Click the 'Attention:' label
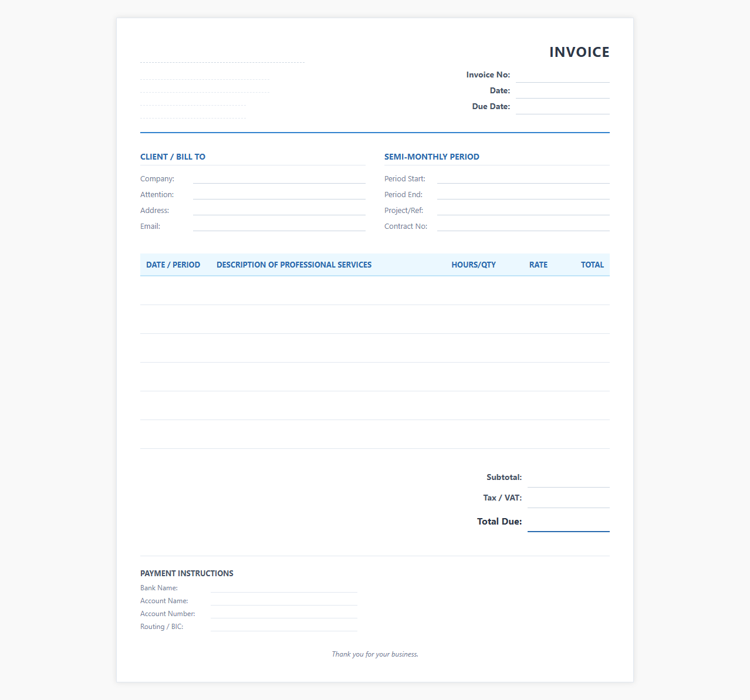This screenshot has width=750, height=700. [x=157, y=194]
